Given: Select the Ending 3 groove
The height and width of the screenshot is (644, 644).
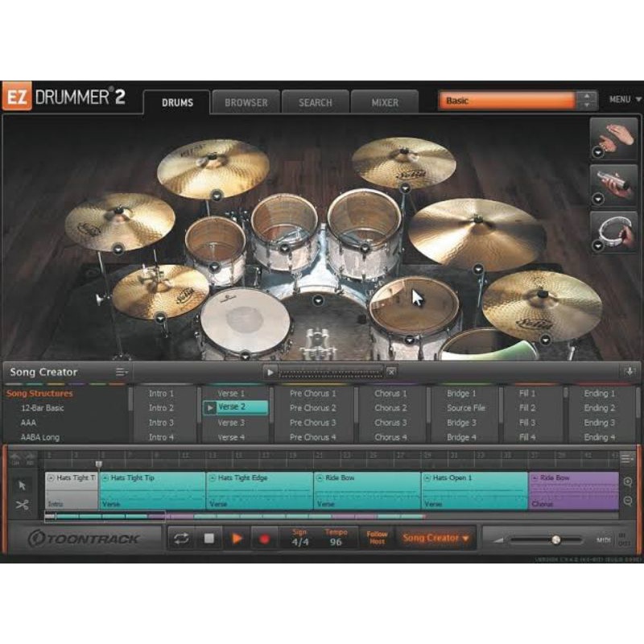Looking at the screenshot, I should point(599,422).
